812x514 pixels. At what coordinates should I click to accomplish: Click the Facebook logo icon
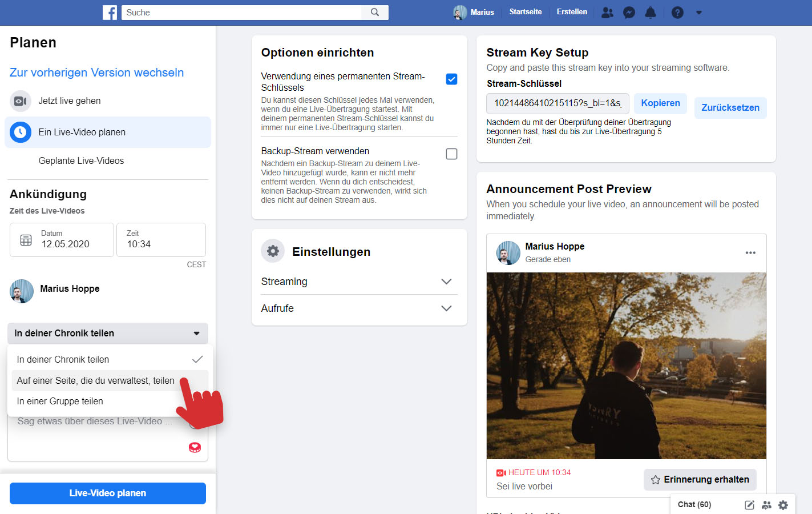110,13
